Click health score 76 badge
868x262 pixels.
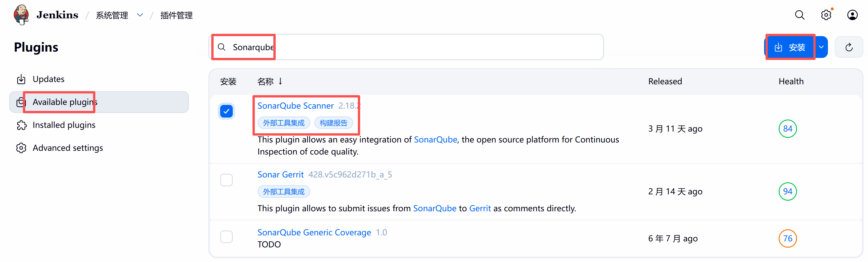[788, 238]
